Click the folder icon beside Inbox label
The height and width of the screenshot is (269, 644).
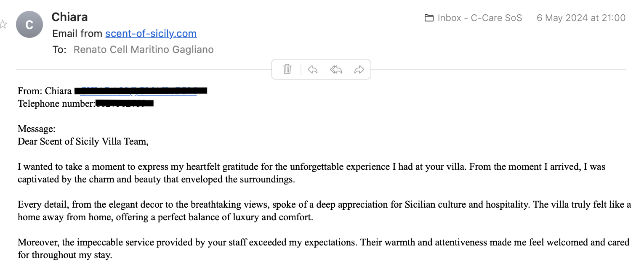[429, 18]
